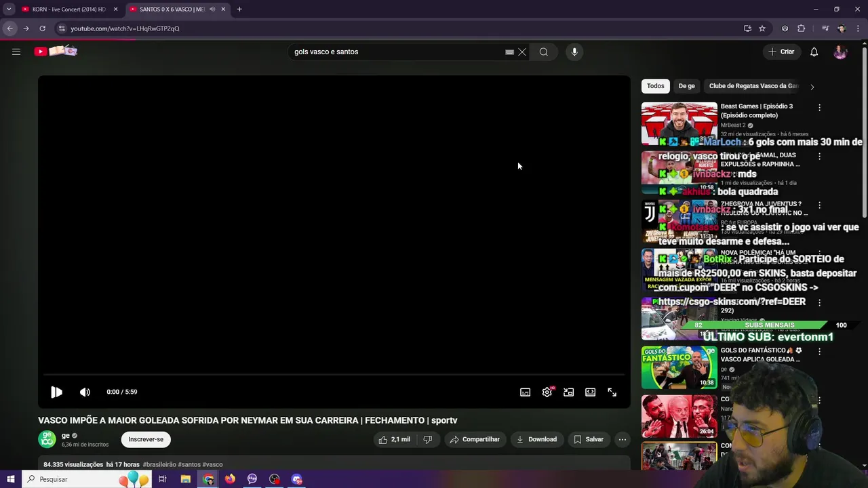Viewport: 868px width, 488px height.
Task: Open the YouTube account avatar menu
Action: point(840,52)
